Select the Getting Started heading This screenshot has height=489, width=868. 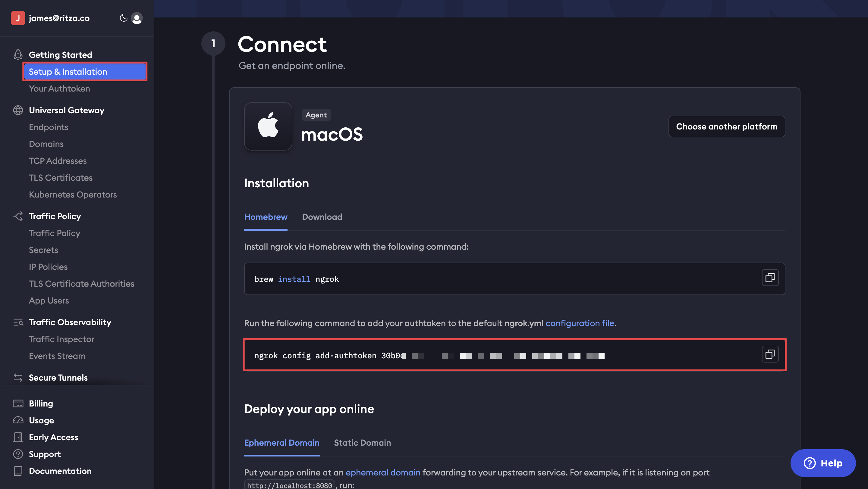(60, 55)
